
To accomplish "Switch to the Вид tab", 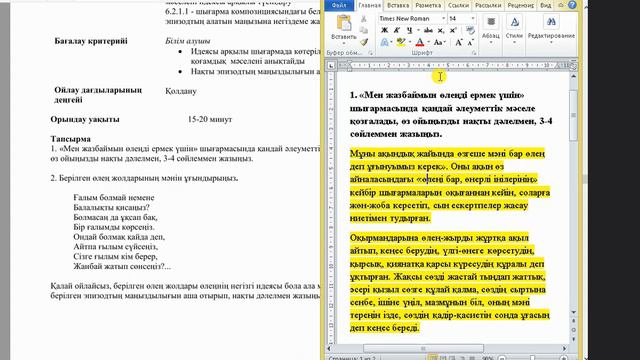I will pos(545,5).
